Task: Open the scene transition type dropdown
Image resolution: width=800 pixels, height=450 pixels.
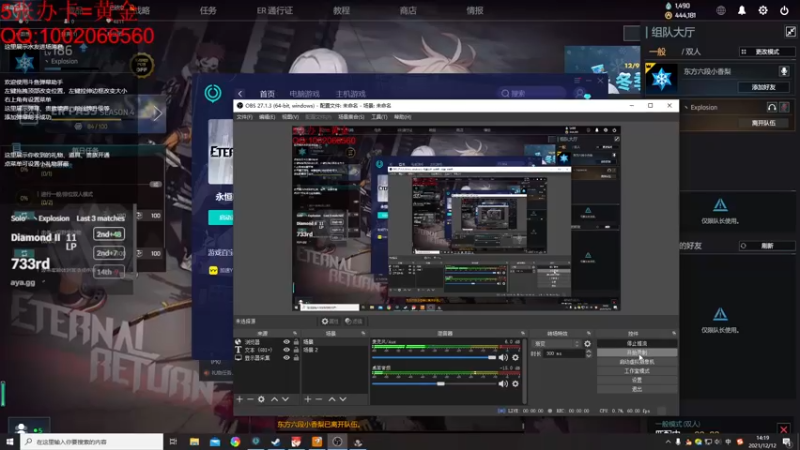Action: click(x=556, y=344)
